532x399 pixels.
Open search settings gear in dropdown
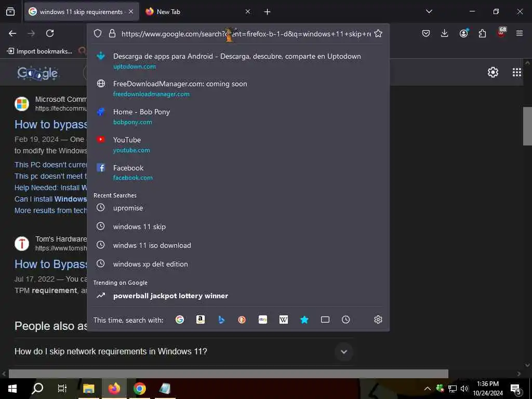tap(378, 320)
